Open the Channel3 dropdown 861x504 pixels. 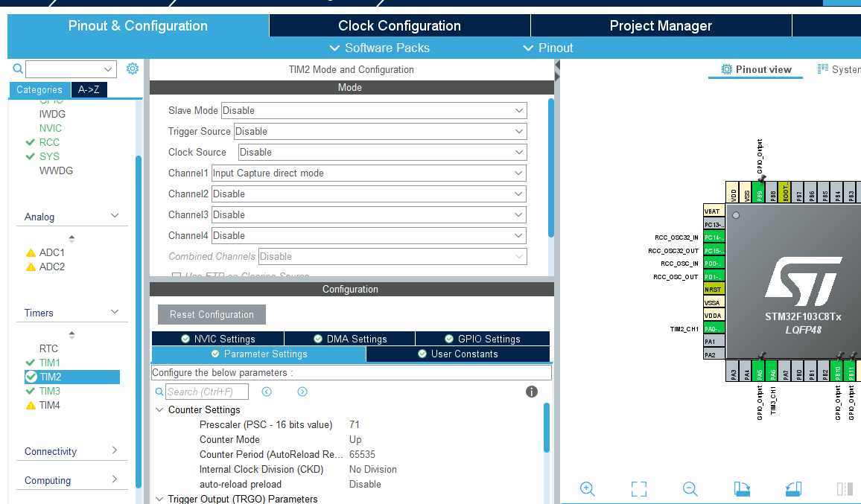click(369, 214)
